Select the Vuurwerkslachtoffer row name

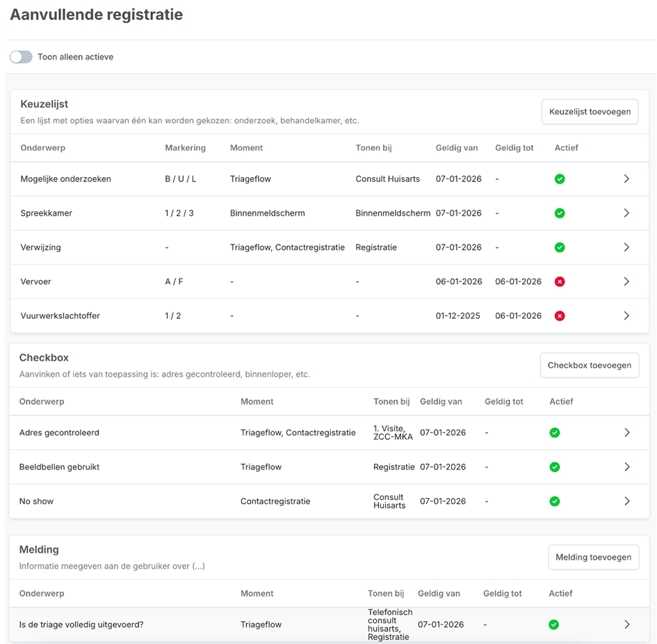pos(60,316)
